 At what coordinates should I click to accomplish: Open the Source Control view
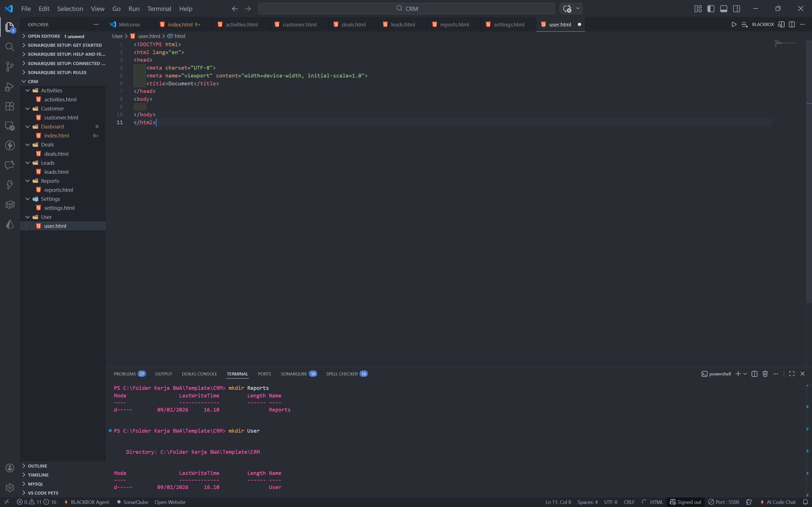tap(10, 66)
